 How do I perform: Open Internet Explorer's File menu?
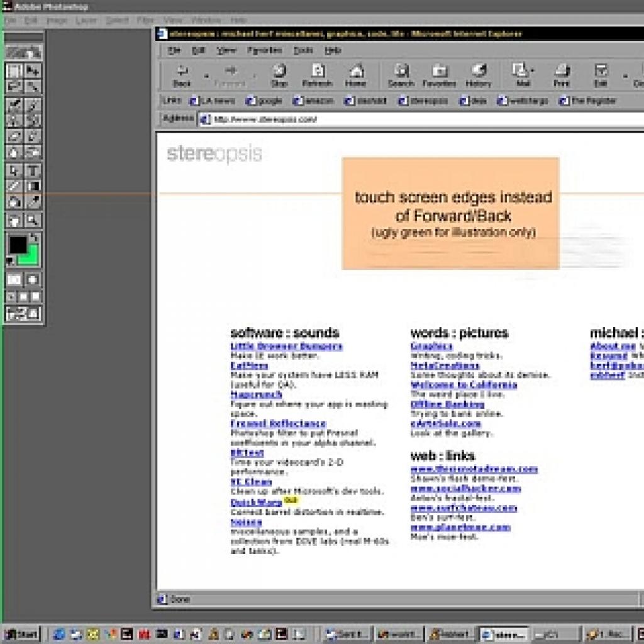tap(174, 50)
